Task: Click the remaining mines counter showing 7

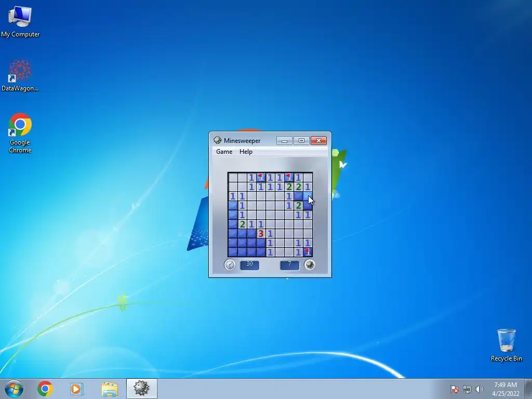Action: 290,264
